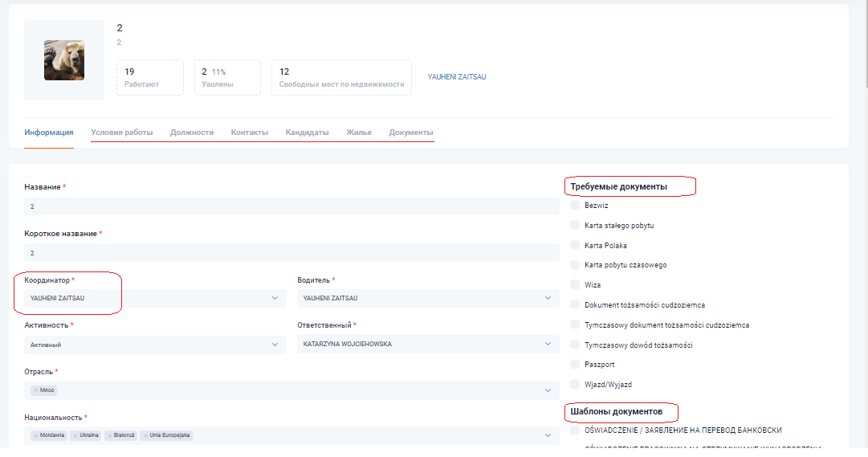Open the Кандидаты tab
The image size is (868, 457).
pyautogui.click(x=307, y=133)
